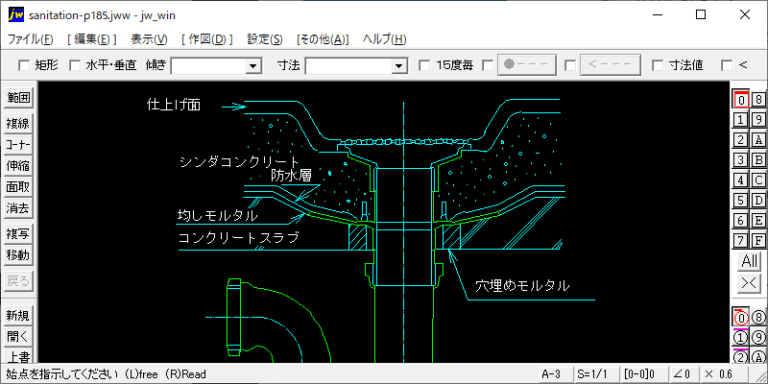Click the ●--- point line button
Image resolution: width=768 pixels, height=384 pixels.
click(x=528, y=65)
